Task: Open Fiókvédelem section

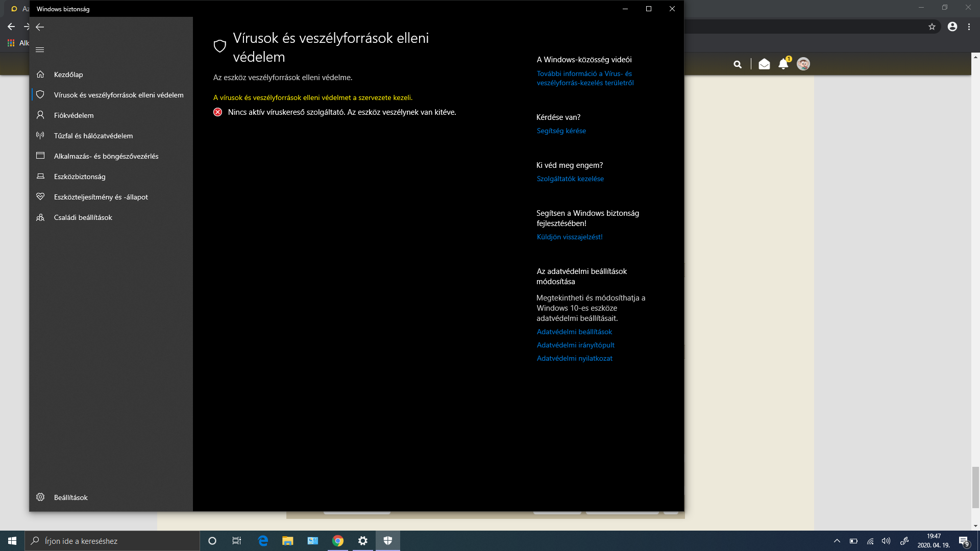Action: (111, 115)
